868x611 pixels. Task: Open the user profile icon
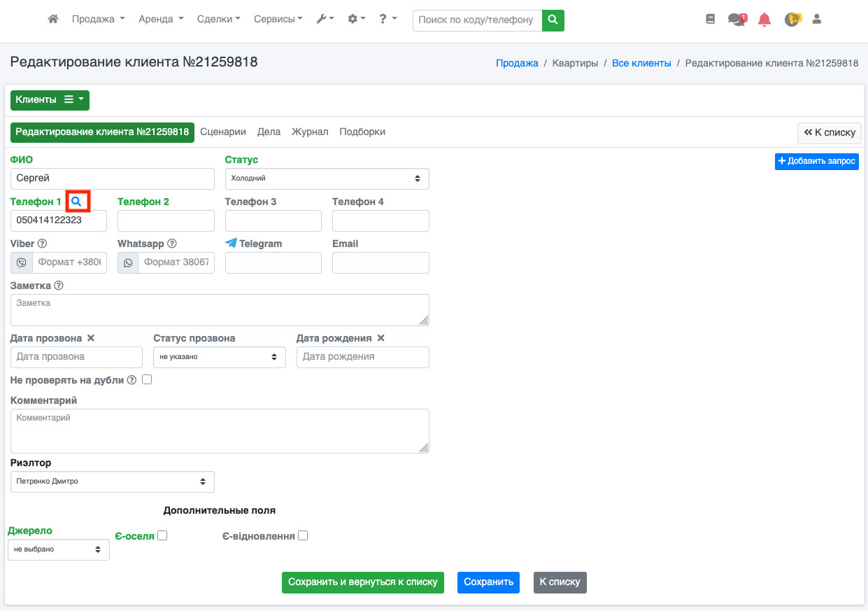point(816,20)
